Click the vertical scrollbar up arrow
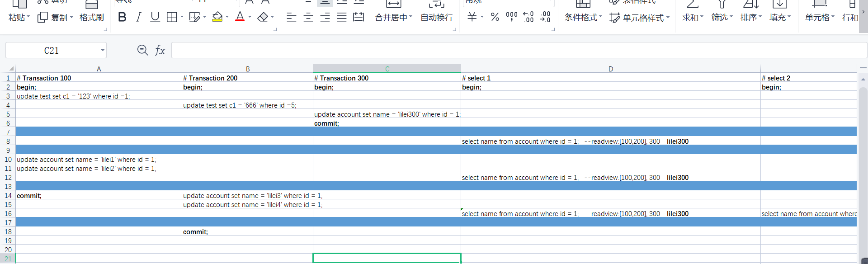Image resolution: width=868 pixels, height=264 pixels. point(863,79)
